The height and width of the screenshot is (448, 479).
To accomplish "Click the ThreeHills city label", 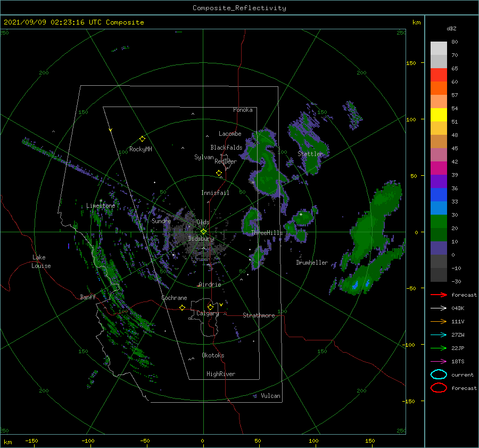I will coord(267,233).
